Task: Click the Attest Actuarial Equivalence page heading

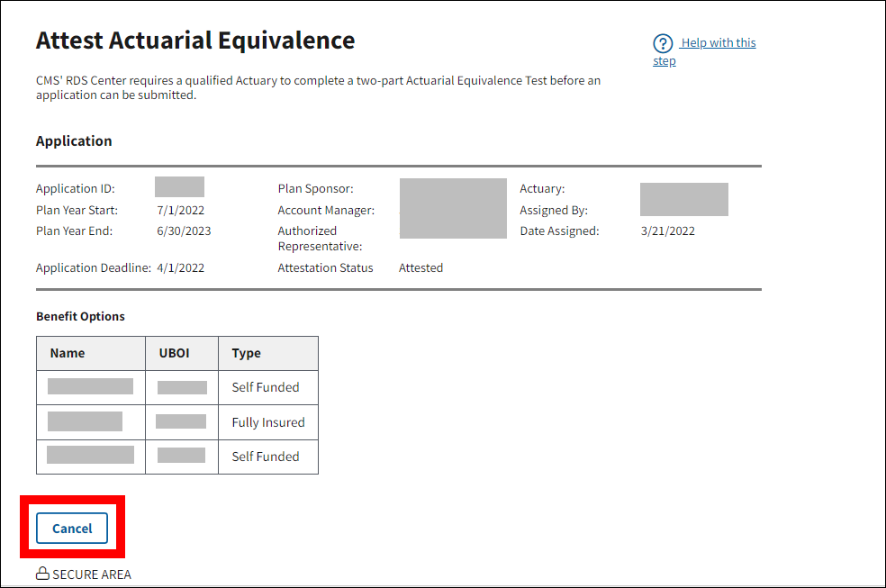Action: click(195, 41)
